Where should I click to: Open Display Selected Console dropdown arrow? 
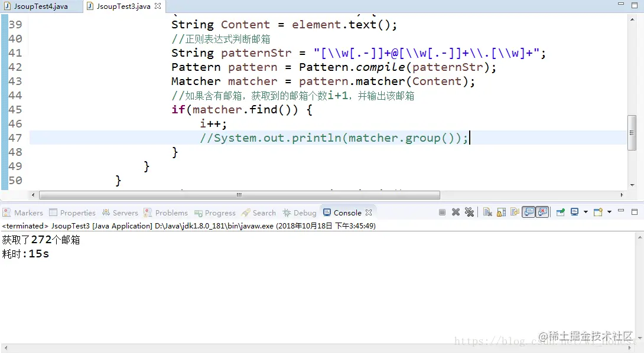[586, 212]
